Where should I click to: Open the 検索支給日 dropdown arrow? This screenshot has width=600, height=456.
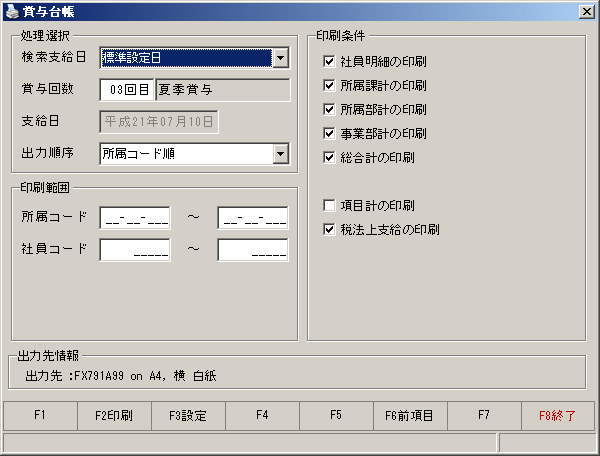click(x=280, y=58)
